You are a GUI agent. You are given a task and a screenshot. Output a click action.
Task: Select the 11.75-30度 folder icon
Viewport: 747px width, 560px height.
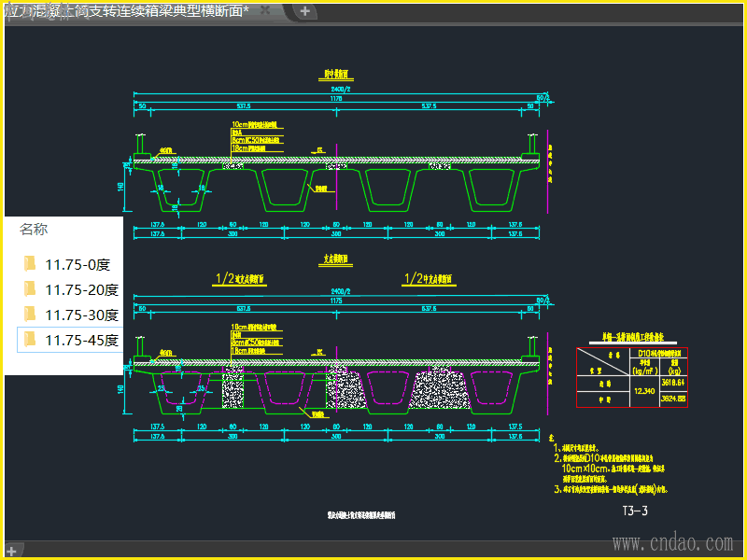coord(30,315)
